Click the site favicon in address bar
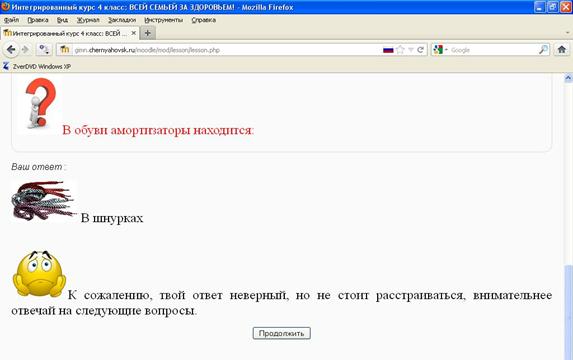Image resolution: width=573 pixels, height=360 pixels. (x=65, y=50)
